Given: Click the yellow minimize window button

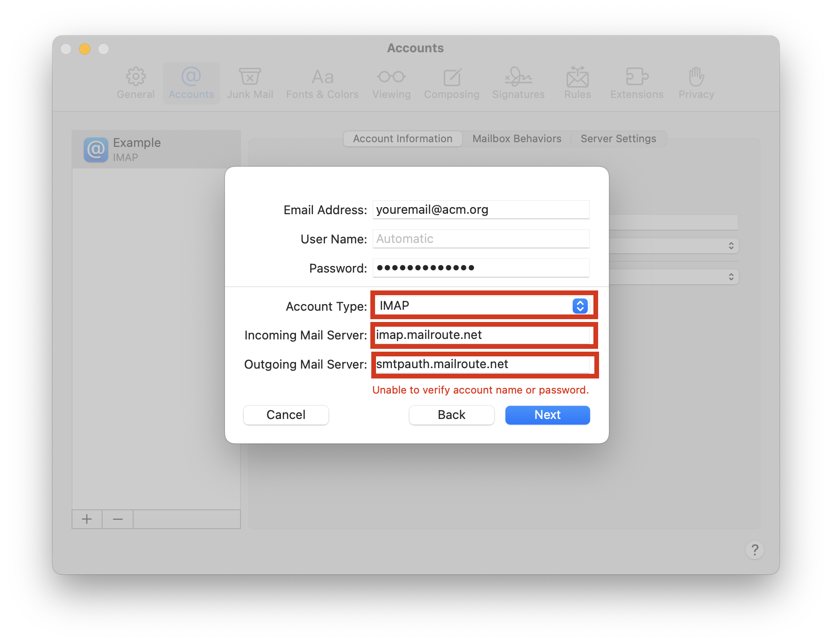Looking at the screenshot, I should point(85,49).
